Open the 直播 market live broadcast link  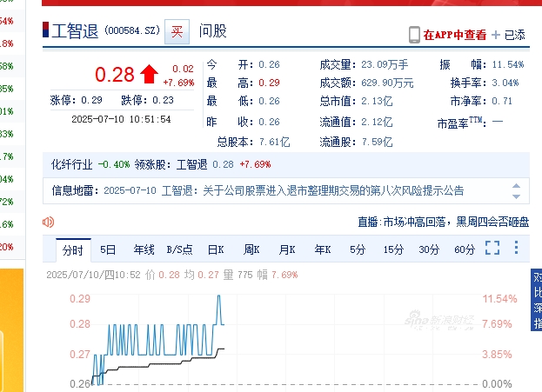443,223
